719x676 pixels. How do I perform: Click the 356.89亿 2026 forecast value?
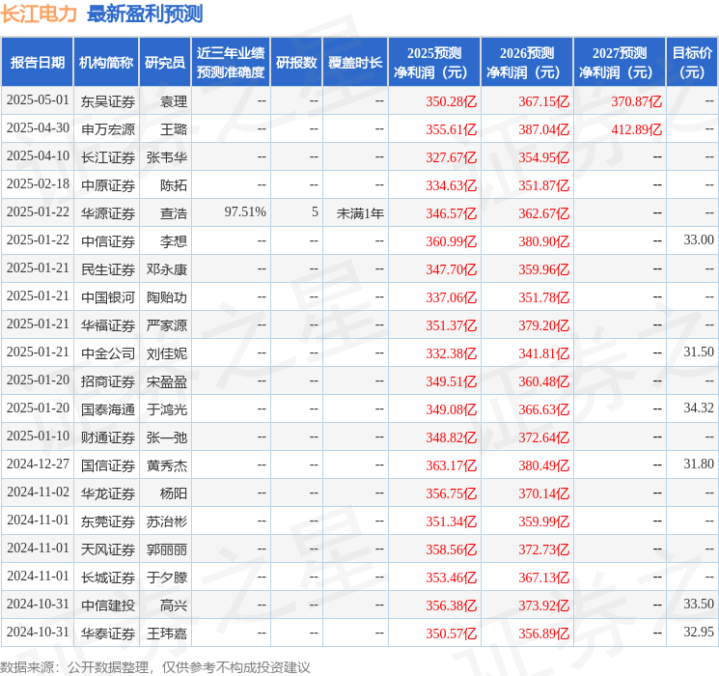tap(544, 633)
